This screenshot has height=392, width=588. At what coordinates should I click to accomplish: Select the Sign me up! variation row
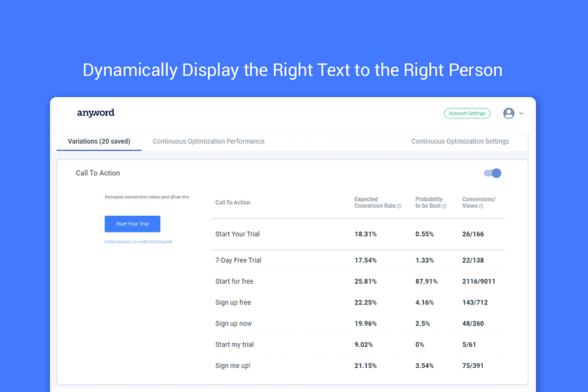point(359,366)
